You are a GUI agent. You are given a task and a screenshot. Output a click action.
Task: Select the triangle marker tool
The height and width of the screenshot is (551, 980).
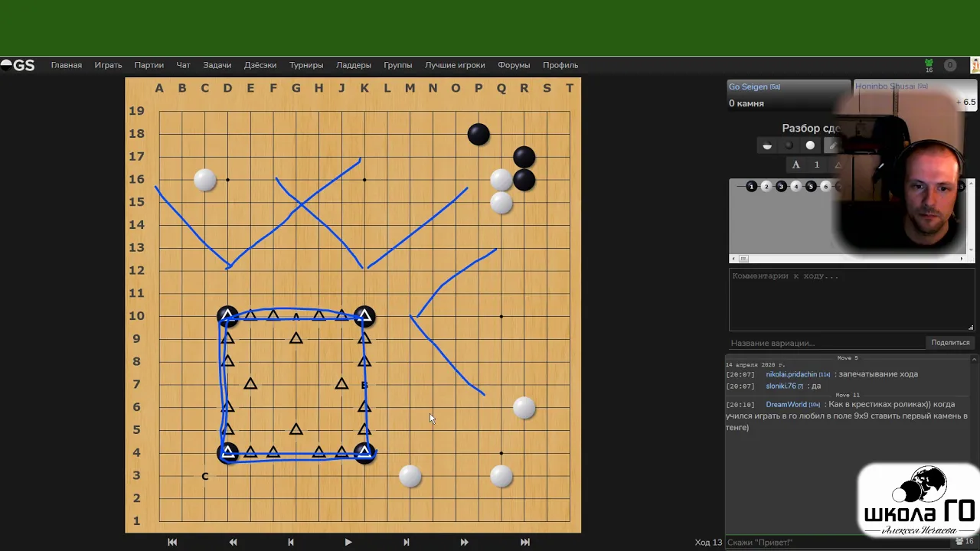[838, 165]
